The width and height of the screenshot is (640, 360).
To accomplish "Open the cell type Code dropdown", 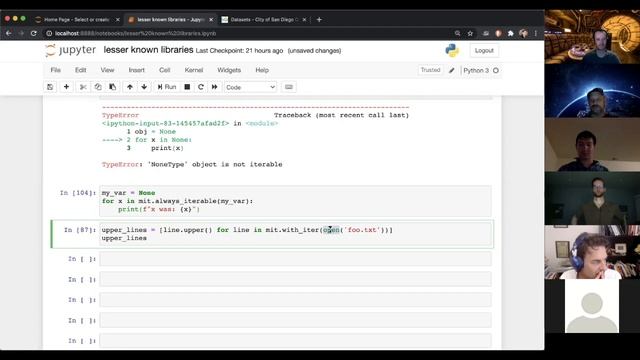I will (x=250, y=87).
